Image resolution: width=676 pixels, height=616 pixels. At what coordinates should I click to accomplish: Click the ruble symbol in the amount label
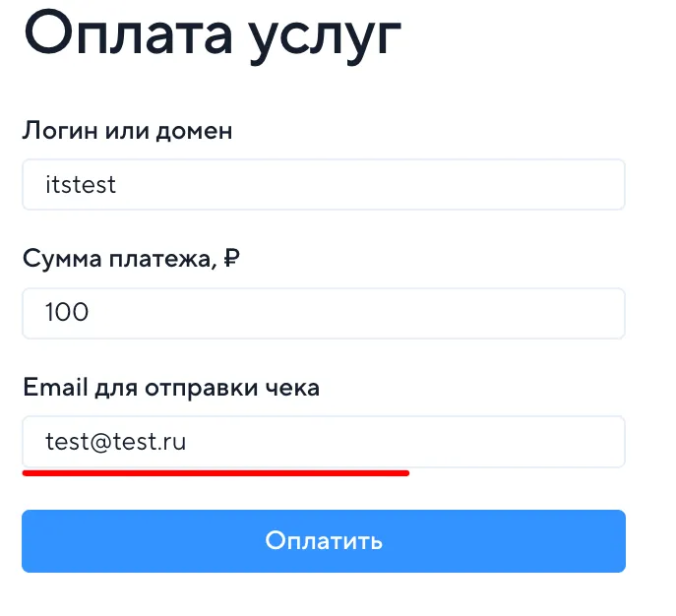pos(232,259)
